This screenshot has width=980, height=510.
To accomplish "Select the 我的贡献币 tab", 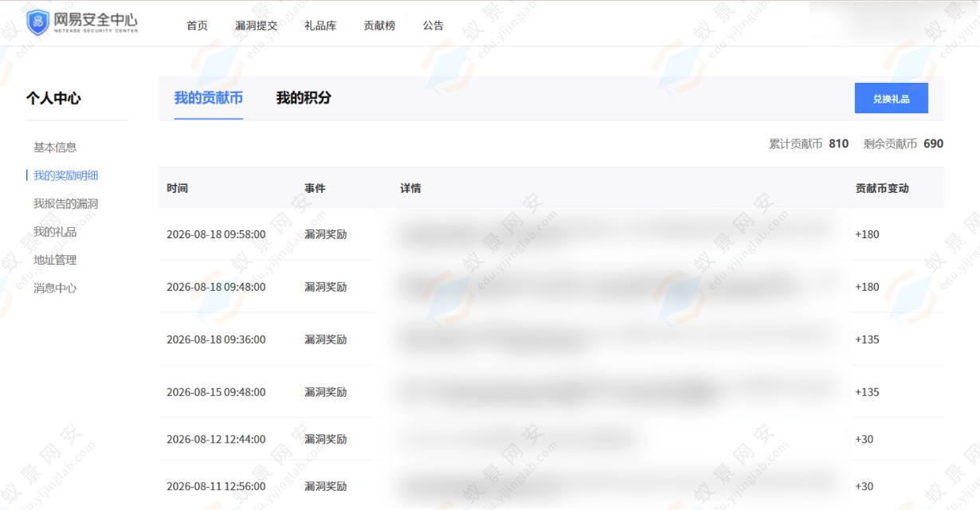I will pyautogui.click(x=209, y=98).
